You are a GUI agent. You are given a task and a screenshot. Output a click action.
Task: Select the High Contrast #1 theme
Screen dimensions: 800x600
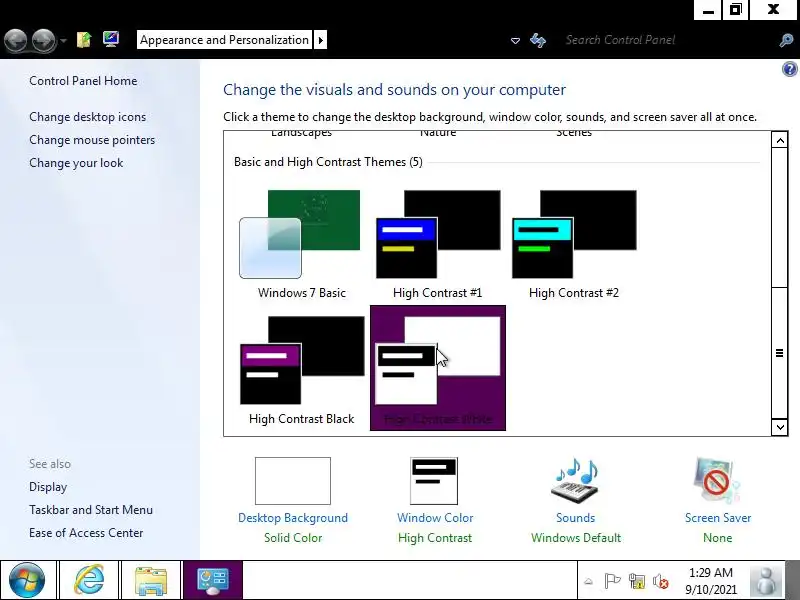point(438,243)
